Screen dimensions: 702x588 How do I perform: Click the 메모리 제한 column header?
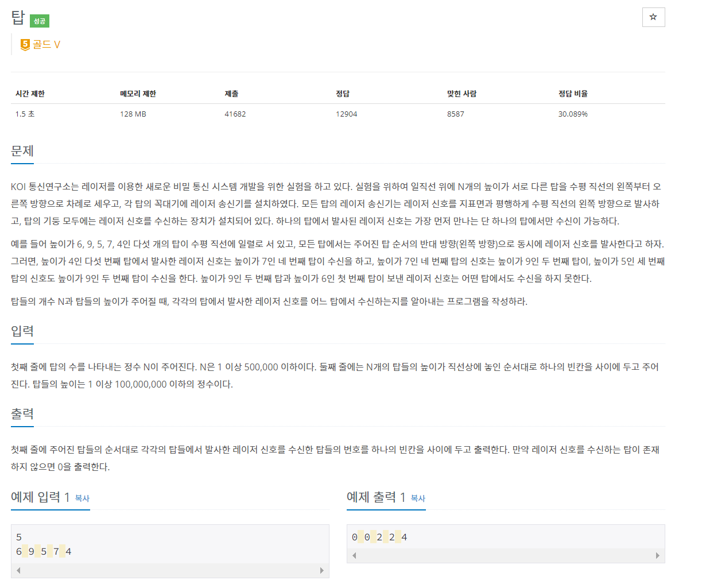tap(138, 94)
